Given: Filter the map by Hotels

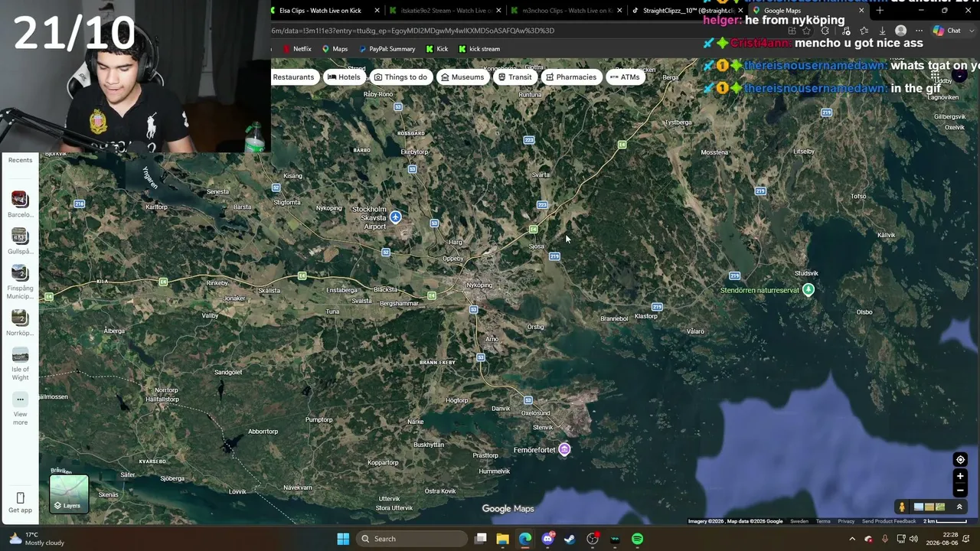Looking at the screenshot, I should (x=344, y=77).
